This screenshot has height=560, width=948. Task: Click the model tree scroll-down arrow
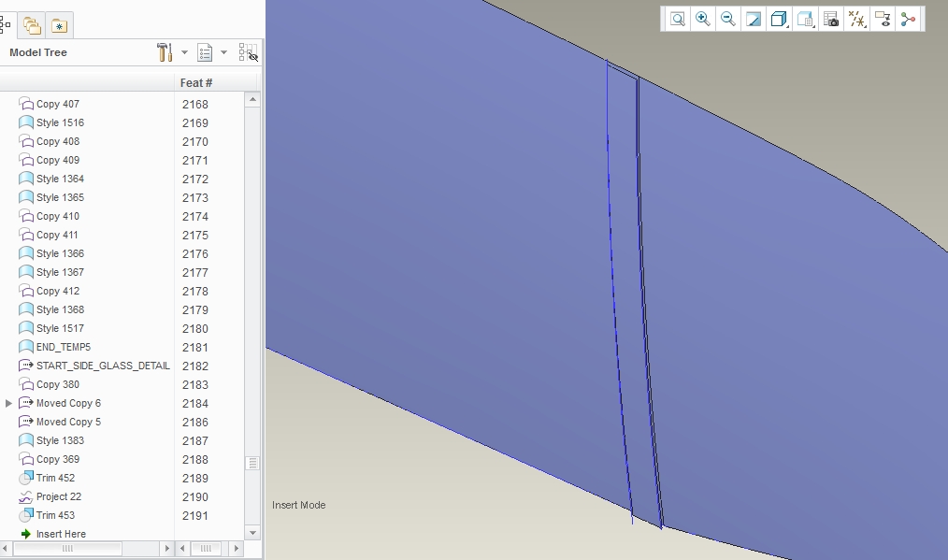pos(252,533)
